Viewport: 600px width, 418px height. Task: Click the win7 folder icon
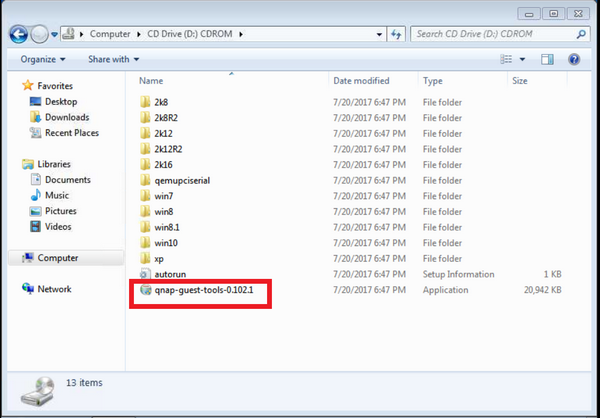pos(145,196)
